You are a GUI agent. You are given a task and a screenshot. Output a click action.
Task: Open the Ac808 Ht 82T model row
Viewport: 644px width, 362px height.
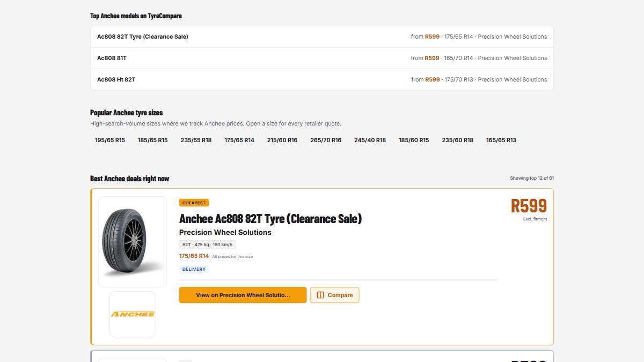(x=322, y=79)
